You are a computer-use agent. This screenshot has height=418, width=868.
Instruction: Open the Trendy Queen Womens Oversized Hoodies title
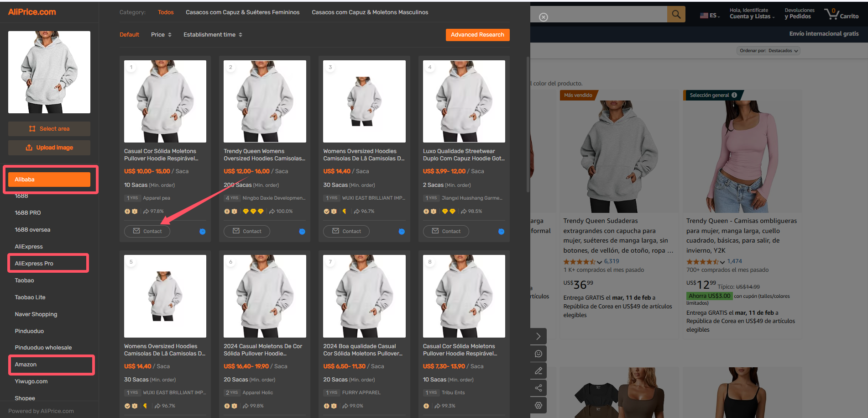pyautogui.click(x=265, y=155)
